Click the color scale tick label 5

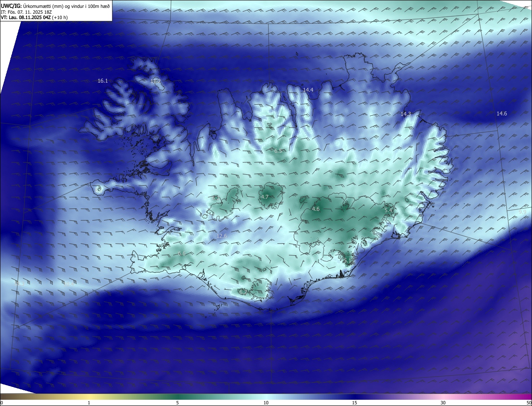(x=177, y=403)
